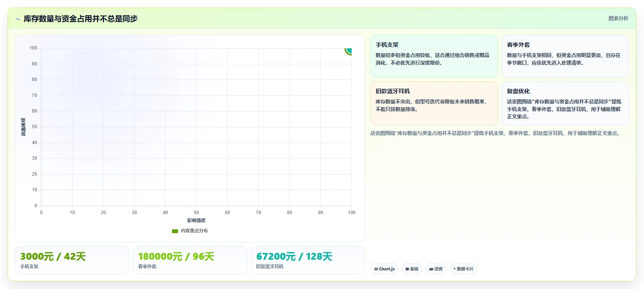644x289 pixels.
Task: Click the 180000元 / 96天 stat value
Action: pos(176,257)
